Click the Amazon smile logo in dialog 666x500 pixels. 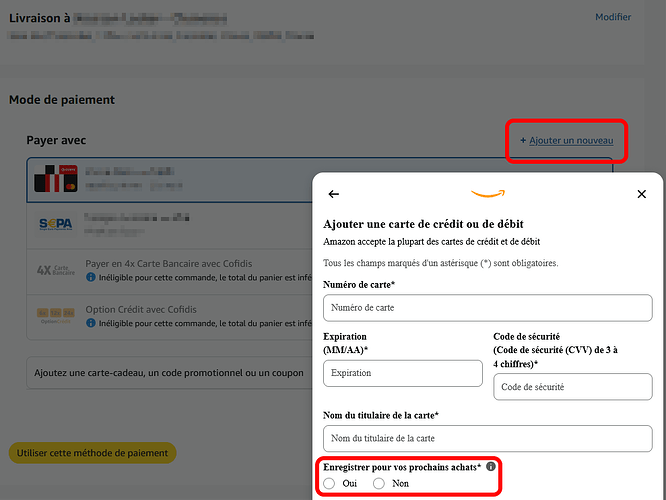click(488, 194)
